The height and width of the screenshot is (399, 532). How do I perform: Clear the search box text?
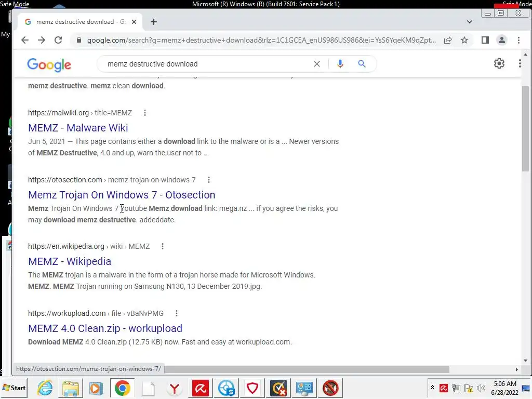pyautogui.click(x=317, y=64)
